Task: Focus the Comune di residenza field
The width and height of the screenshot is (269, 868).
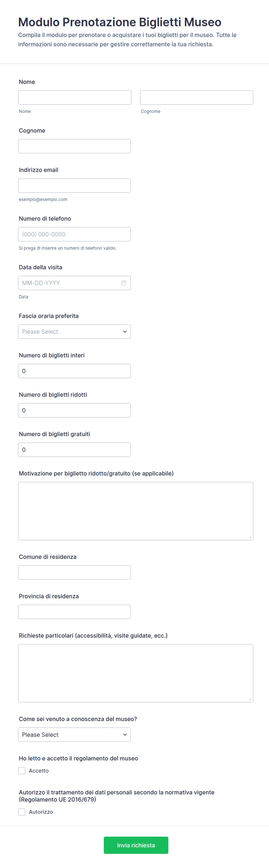Action: pyautogui.click(x=74, y=572)
